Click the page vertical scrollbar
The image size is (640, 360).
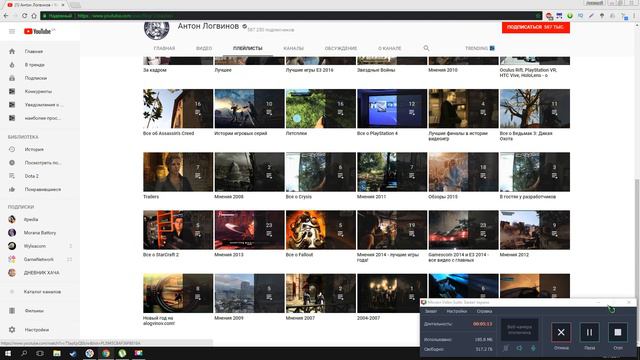coord(637,237)
